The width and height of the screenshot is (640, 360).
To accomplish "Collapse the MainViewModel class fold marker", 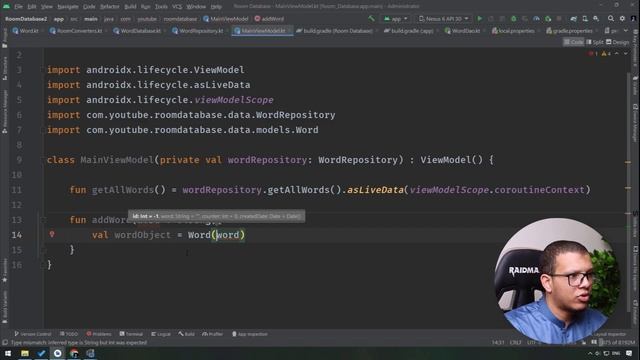I will 42,160.
